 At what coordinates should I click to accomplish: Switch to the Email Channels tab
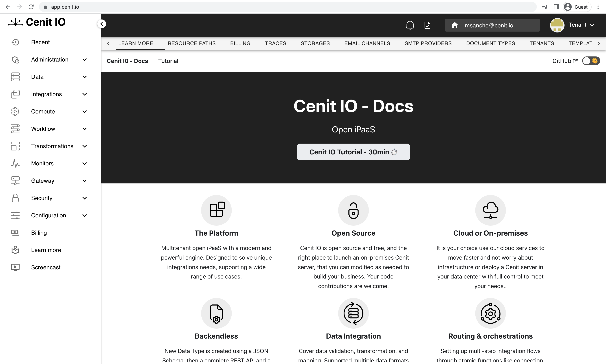click(x=367, y=43)
